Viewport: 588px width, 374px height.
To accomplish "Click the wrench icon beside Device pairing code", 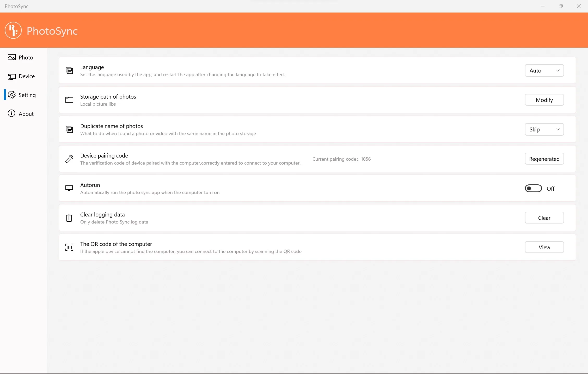I will (x=69, y=159).
